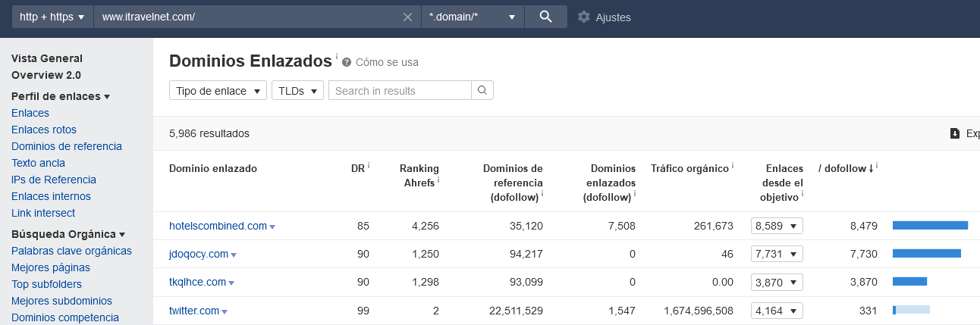Viewport: 980px width, 325px height.
Task: Open Texto ancla report
Action: click(38, 163)
